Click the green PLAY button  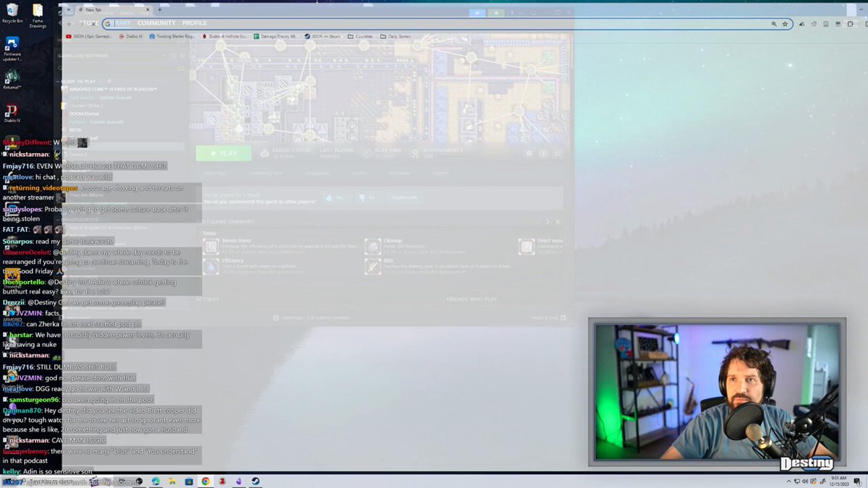(224, 153)
